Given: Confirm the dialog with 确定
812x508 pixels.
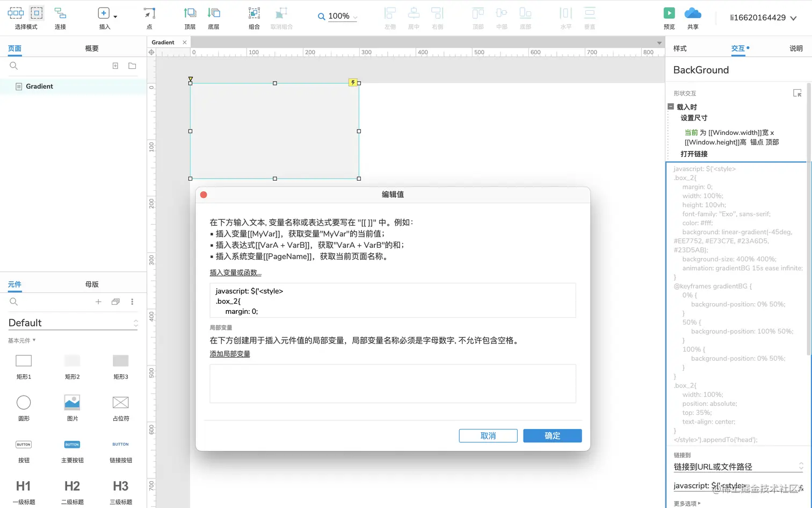Looking at the screenshot, I should (x=552, y=435).
